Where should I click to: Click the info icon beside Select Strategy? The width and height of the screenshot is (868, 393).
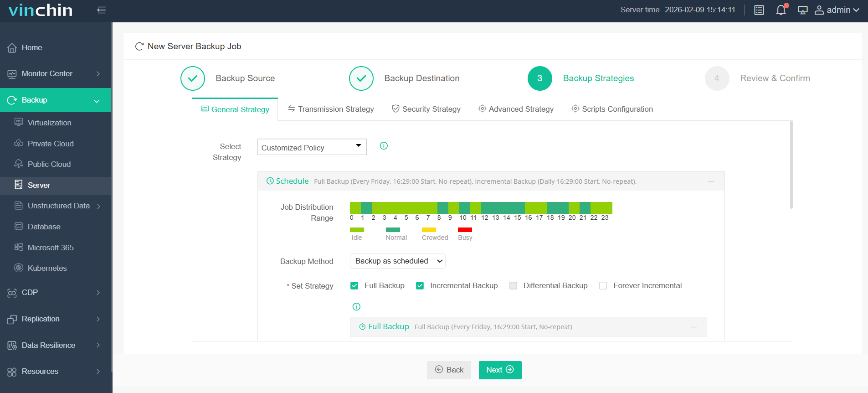click(x=384, y=146)
